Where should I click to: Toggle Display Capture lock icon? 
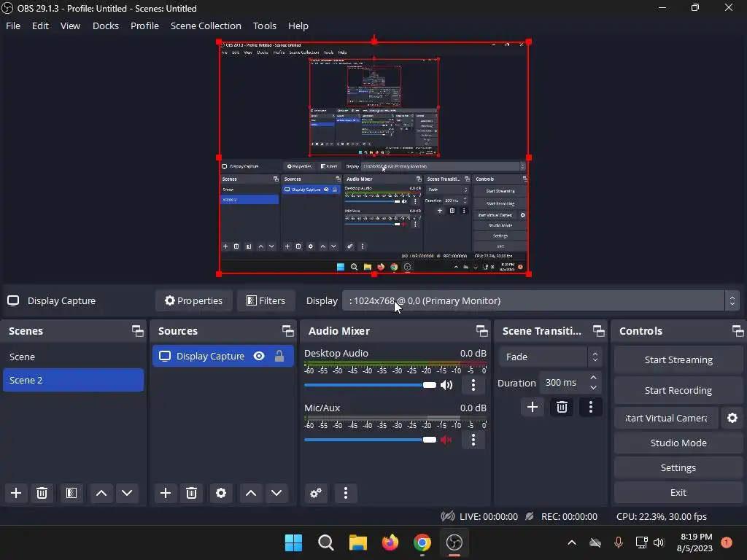(279, 356)
